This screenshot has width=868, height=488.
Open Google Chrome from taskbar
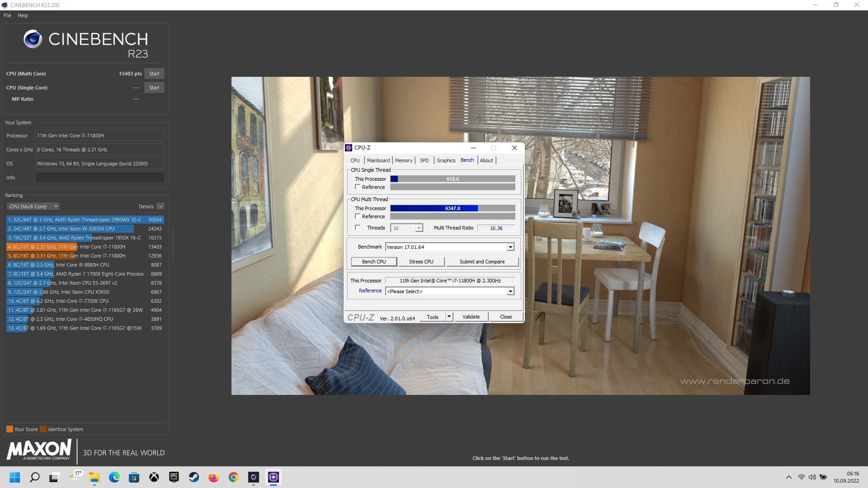233,477
